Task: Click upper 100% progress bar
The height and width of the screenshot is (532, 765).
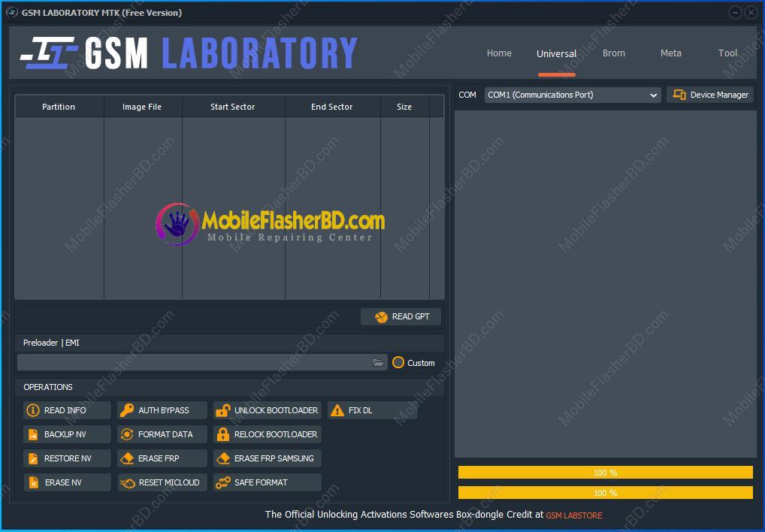Action: pyautogui.click(x=606, y=473)
